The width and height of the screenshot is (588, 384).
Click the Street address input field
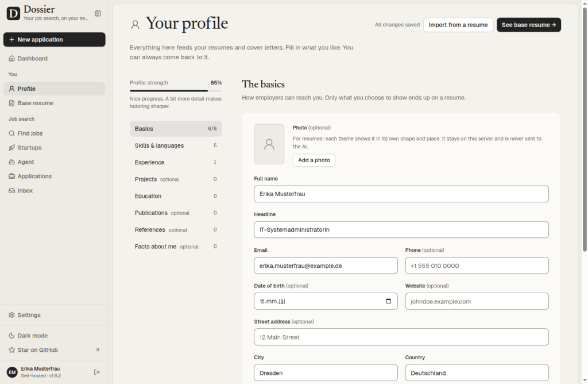[401, 337]
